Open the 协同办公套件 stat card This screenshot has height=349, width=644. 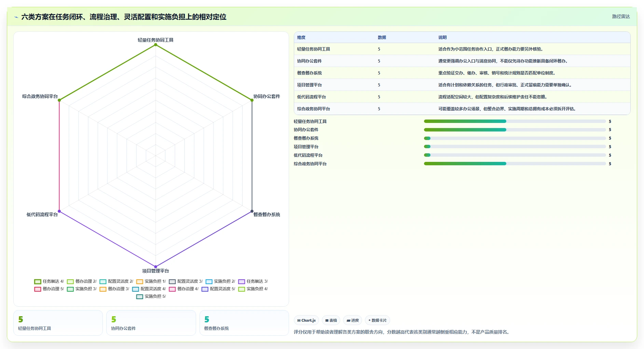(151, 323)
